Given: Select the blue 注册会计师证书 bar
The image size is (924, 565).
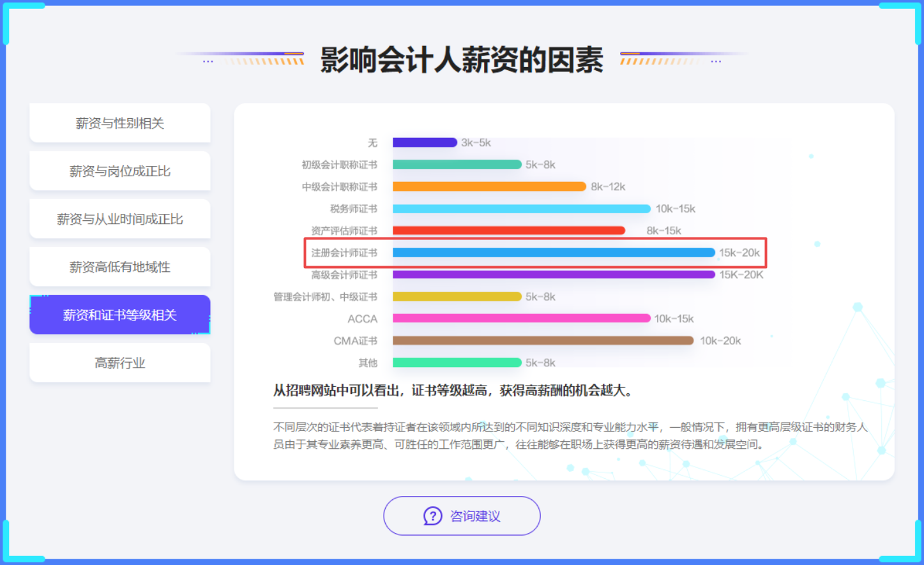Looking at the screenshot, I should (554, 253).
